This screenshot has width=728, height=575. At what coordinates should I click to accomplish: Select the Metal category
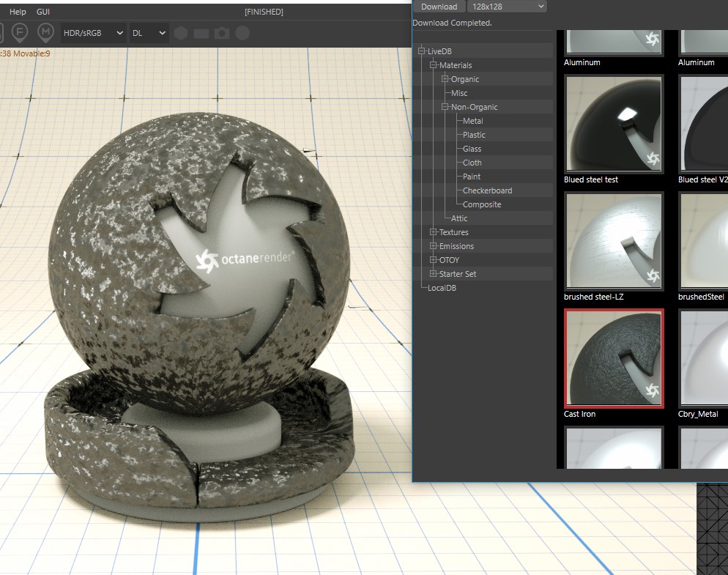pos(472,121)
